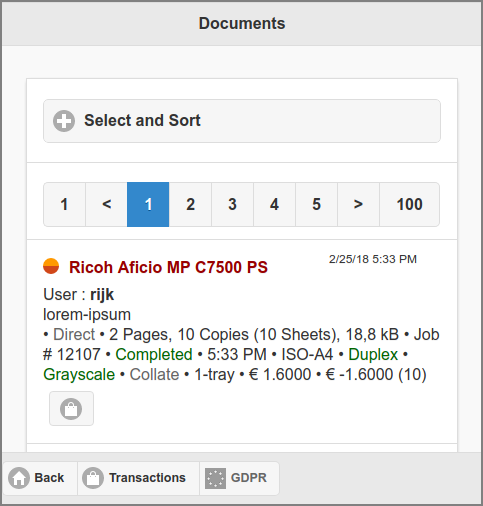
Task: Click the € -1.6000 (10) amount
Action: coord(376,374)
